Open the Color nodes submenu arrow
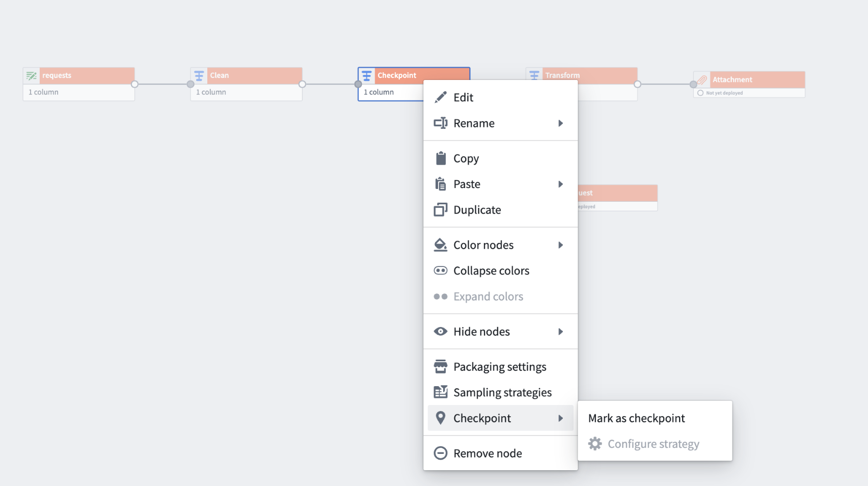Viewport: 868px width, 486px height. pos(560,245)
